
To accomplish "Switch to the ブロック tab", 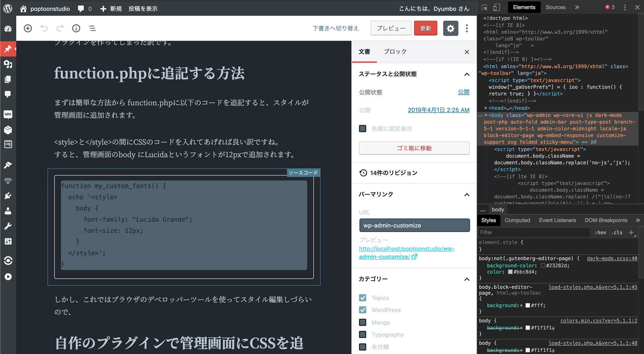I will click(395, 52).
